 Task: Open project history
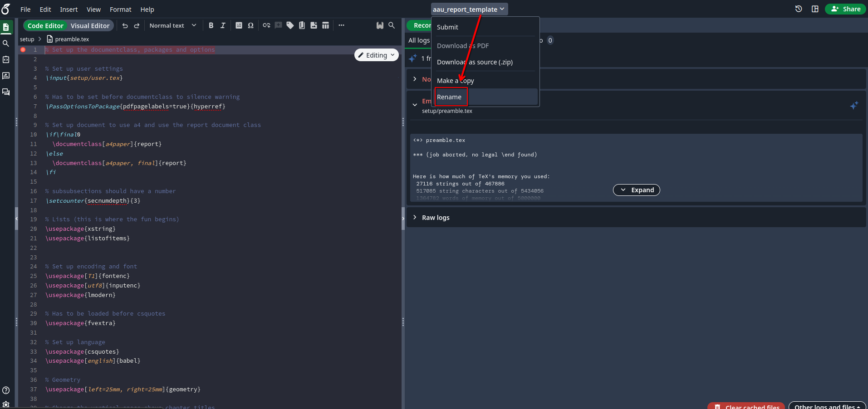pos(799,9)
